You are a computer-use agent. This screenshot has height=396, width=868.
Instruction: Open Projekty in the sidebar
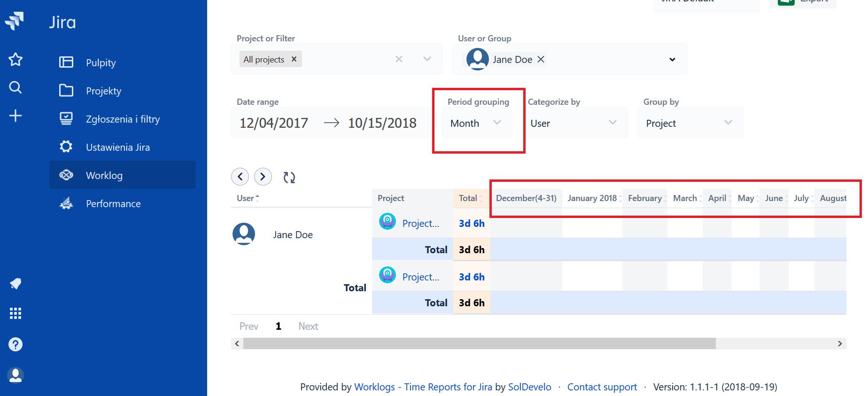pyautogui.click(x=123, y=91)
